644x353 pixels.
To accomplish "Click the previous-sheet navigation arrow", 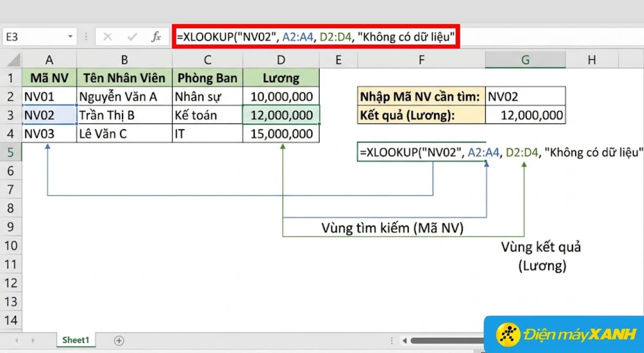I will pos(16,340).
